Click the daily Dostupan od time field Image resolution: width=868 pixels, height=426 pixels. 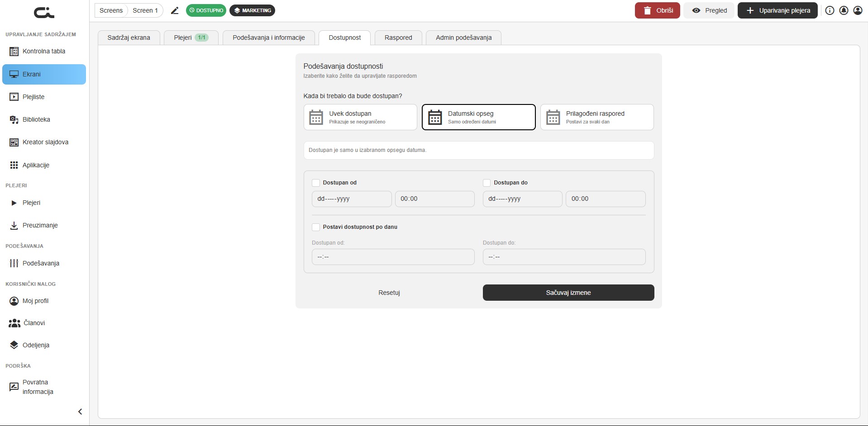tap(393, 257)
